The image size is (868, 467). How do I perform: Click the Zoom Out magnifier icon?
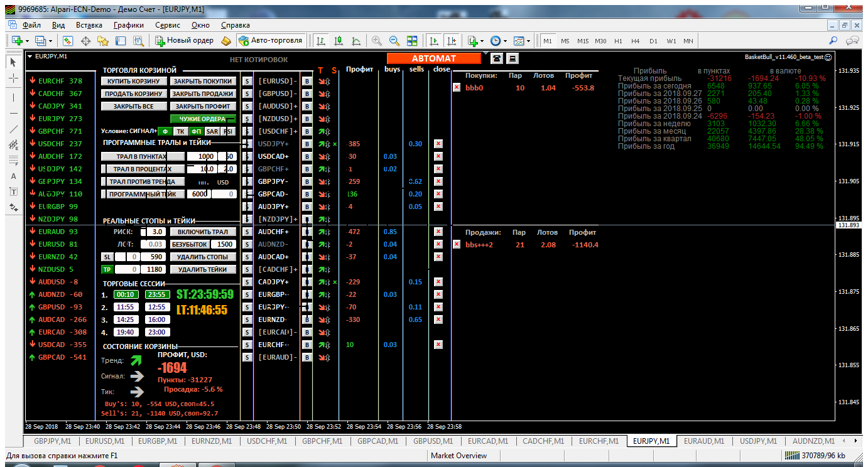tap(394, 41)
